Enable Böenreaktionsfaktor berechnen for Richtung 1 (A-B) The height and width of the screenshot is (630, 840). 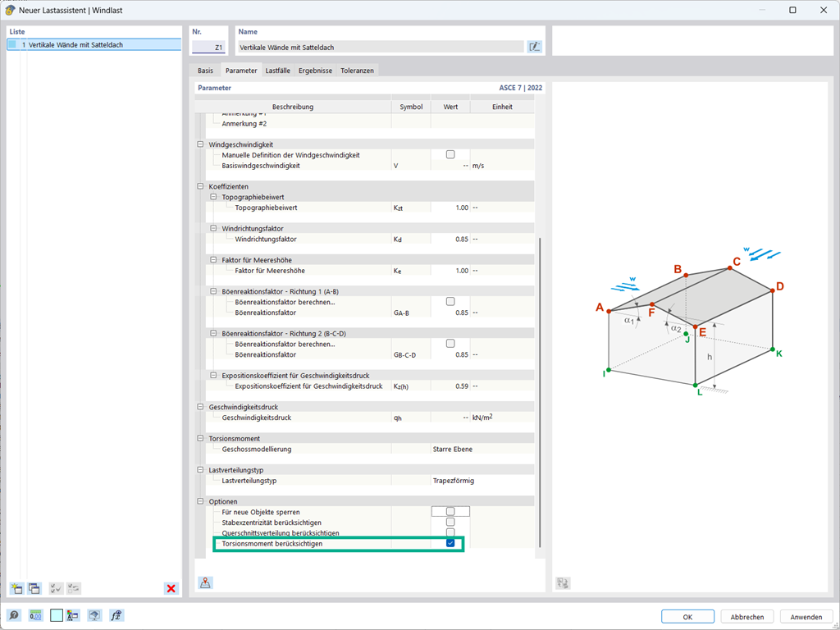click(x=450, y=302)
